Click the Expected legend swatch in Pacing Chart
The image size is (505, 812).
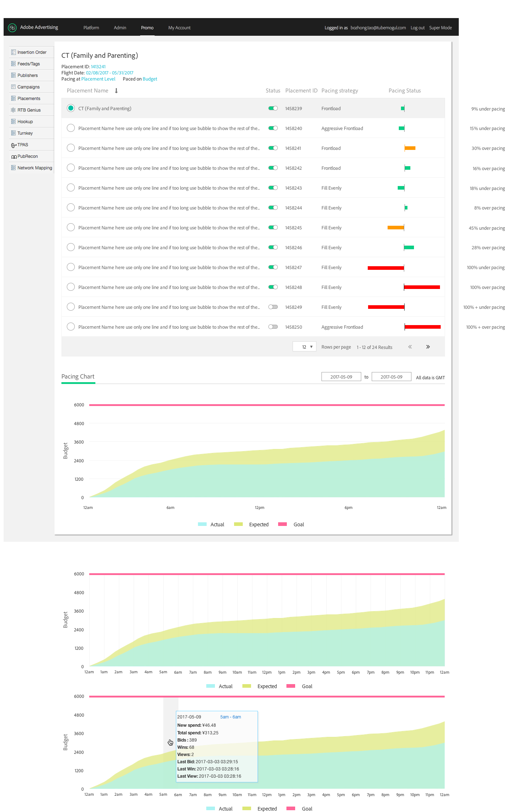tap(238, 524)
